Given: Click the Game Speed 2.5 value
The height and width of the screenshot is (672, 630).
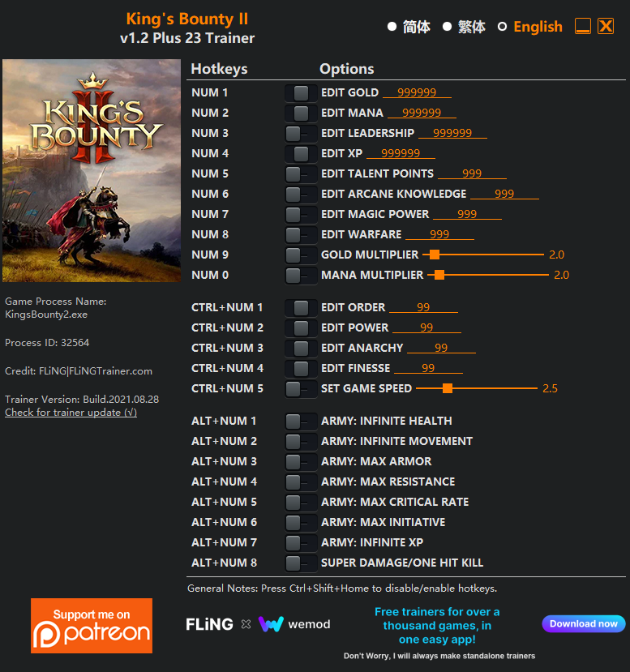Looking at the screenshot, I should point(551,388).
